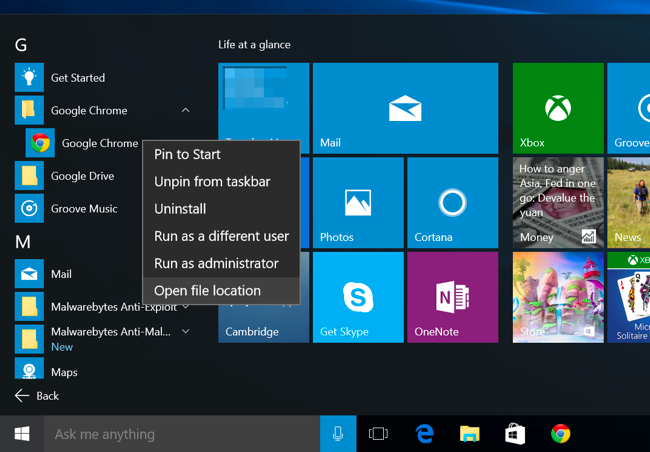Collapse the Google Chrome folder chevron
The width and height of the screenshot is (650, 452).
pos(186,111)
